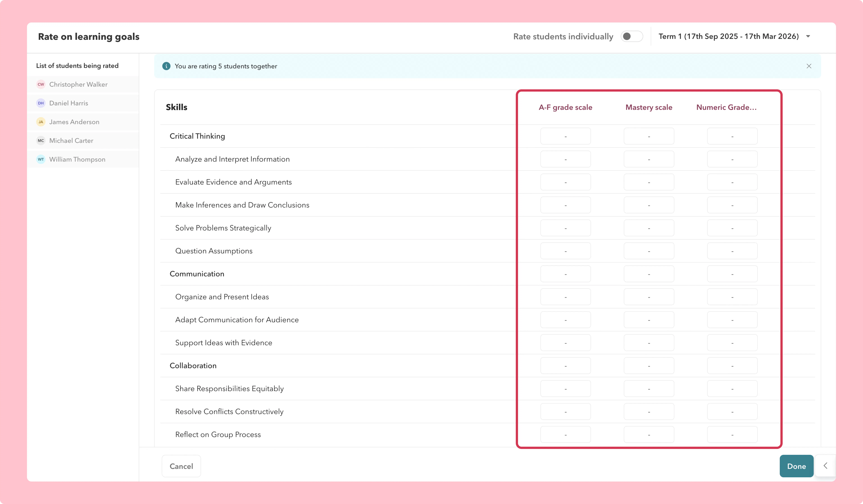Click the info icon in the banner
The height and width of the screenshot is (504, 863).
pos(166,66)
